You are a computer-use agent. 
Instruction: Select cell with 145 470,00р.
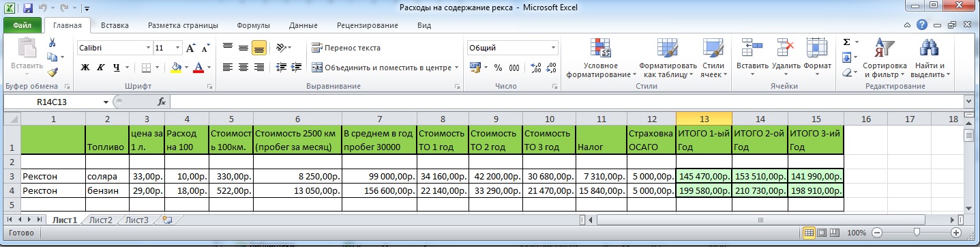704,176
